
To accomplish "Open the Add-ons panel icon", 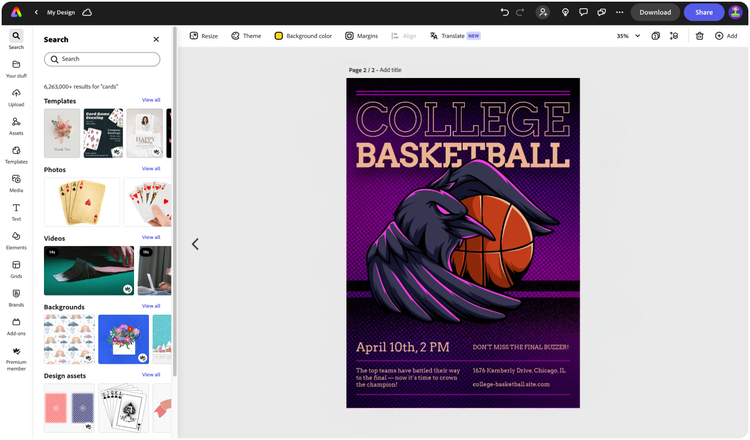I will point(16,326).
